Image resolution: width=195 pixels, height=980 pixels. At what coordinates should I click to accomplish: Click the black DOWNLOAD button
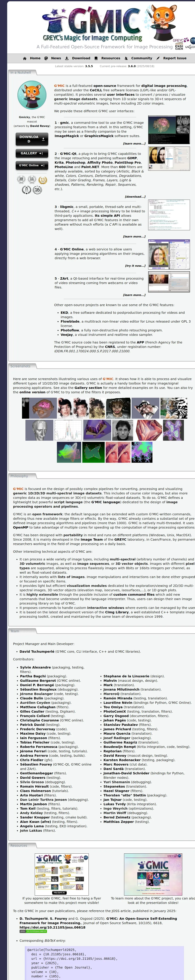32,139
